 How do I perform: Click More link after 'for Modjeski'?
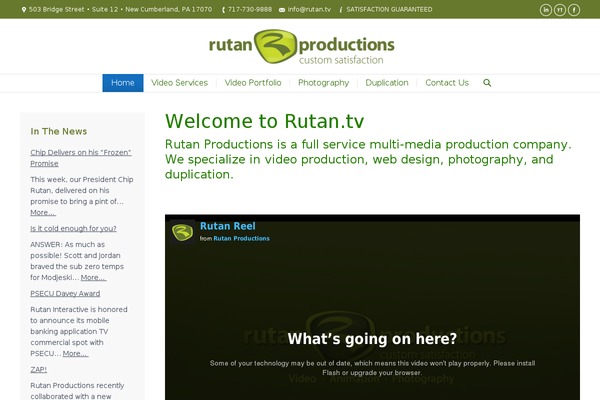(93, 278)
